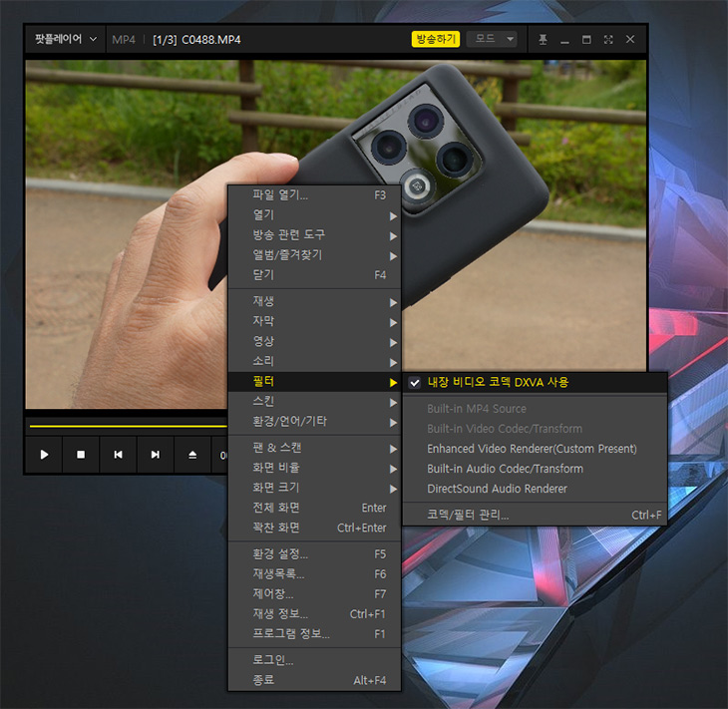Toggle fullscreen icon in title bar
The height and width of the screenshot is (709, 728).
608,40
